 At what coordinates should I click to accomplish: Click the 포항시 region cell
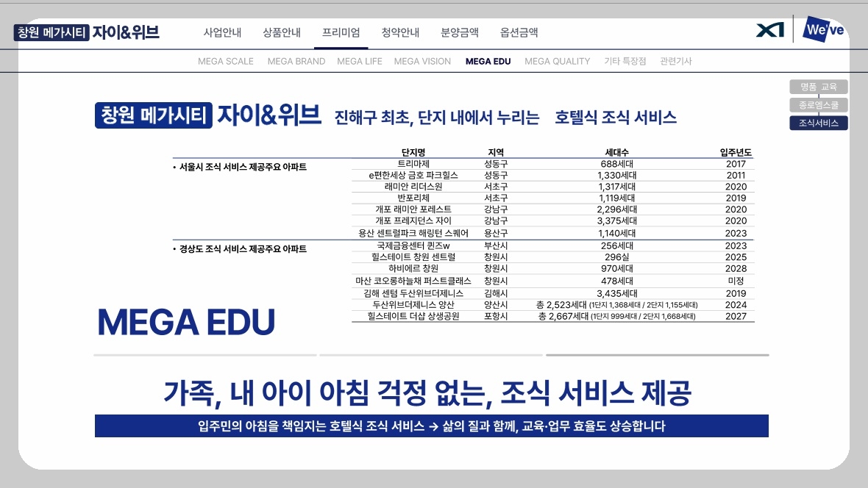(x=496, y=317)
